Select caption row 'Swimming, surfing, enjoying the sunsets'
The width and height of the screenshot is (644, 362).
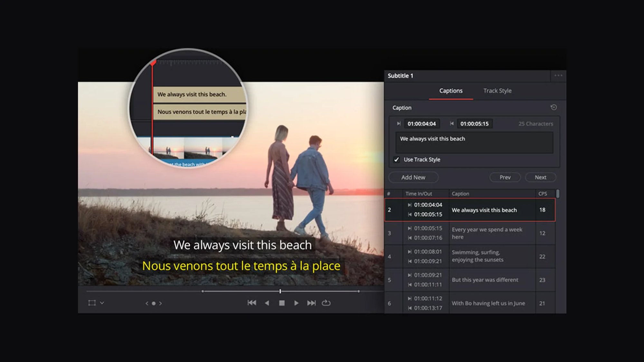[470, 256]
